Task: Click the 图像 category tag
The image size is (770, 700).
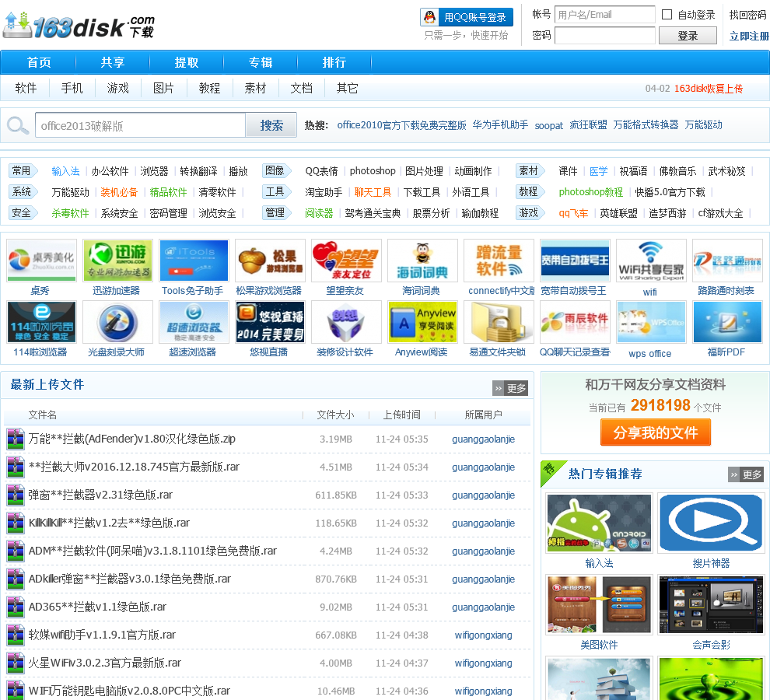Action: tap(276, 170)
